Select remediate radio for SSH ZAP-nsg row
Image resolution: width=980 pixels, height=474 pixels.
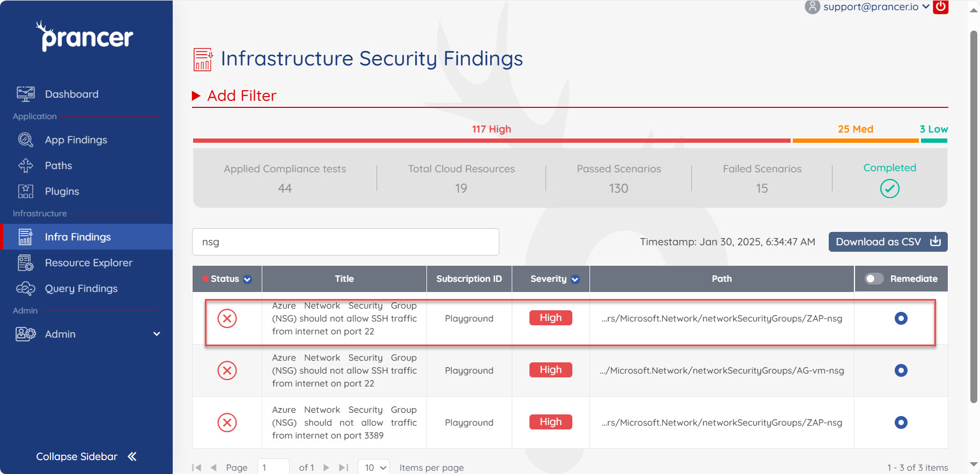[901, 318]
